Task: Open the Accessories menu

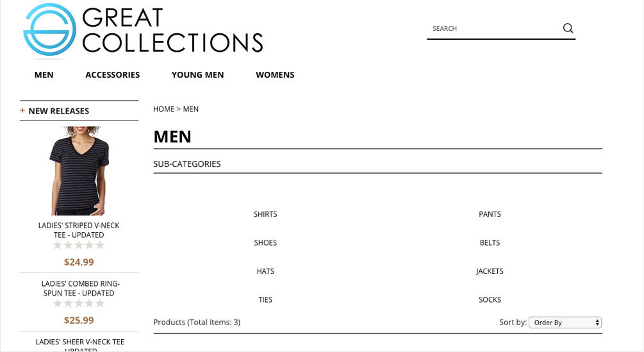Action: coord(112,75)
